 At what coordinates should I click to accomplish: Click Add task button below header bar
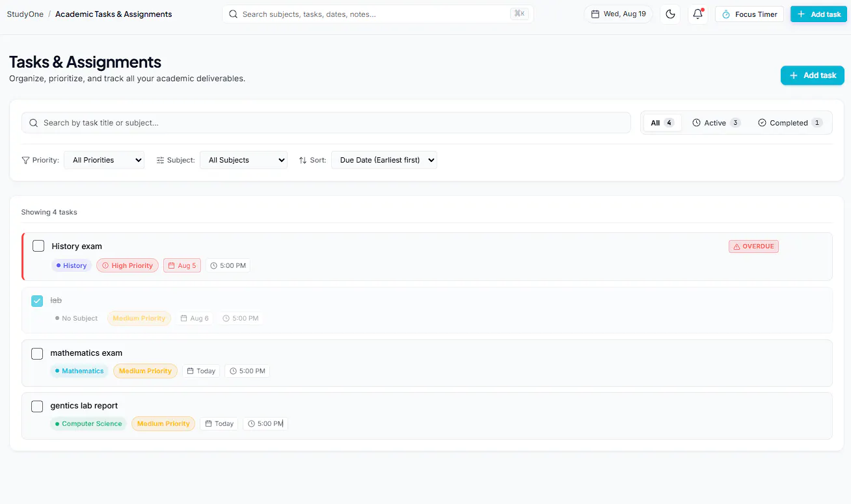[x=813, y=75]
